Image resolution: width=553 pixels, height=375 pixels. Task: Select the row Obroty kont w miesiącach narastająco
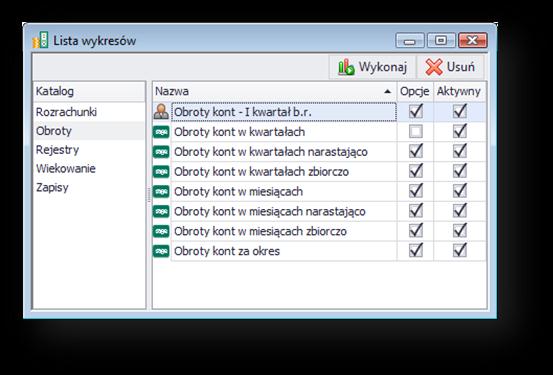point(284,212)
